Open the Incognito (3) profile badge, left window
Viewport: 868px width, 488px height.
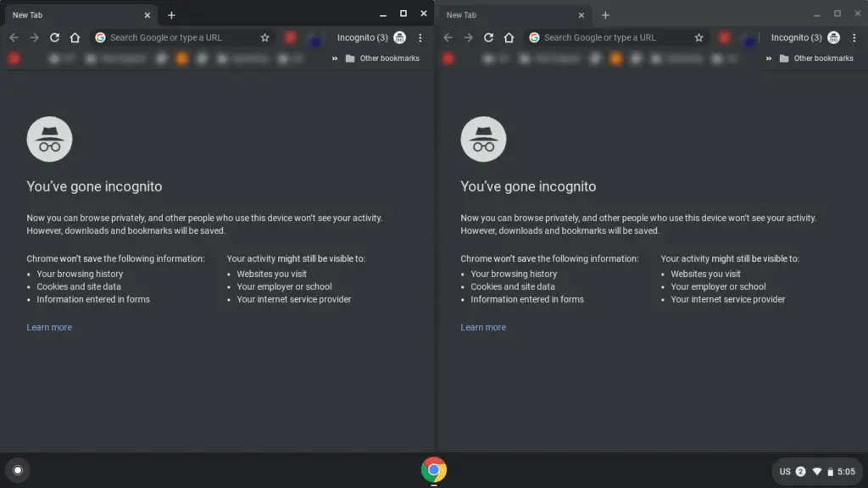(371, 37)
